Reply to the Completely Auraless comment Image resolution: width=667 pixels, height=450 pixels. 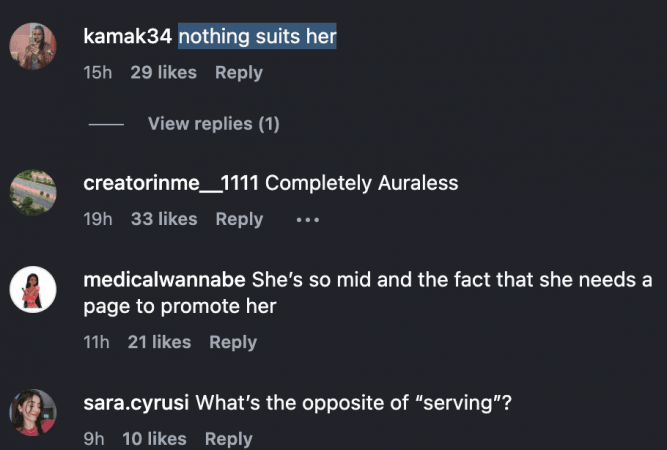(x=239, y=219)
